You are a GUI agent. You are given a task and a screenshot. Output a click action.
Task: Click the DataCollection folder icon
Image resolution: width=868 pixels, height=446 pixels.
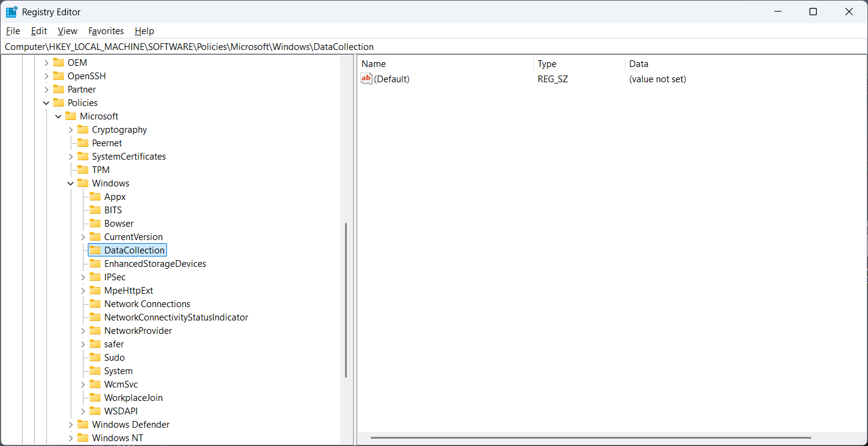click(x=95, y=250)
